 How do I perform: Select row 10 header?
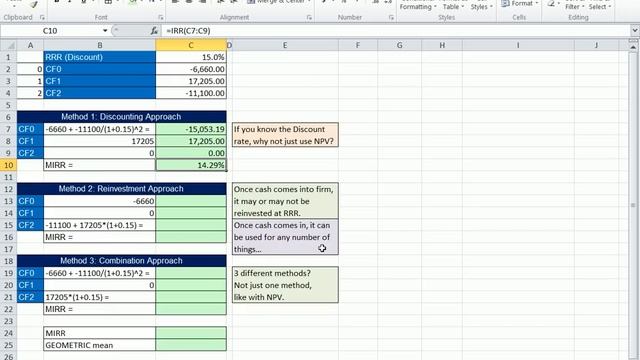click(8, 165)
